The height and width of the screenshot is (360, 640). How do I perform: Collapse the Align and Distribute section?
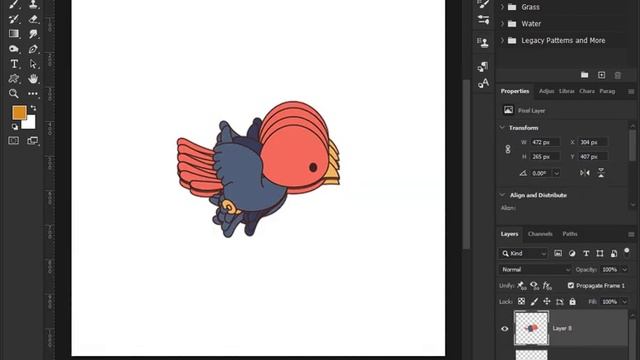[x=502, y=195]
